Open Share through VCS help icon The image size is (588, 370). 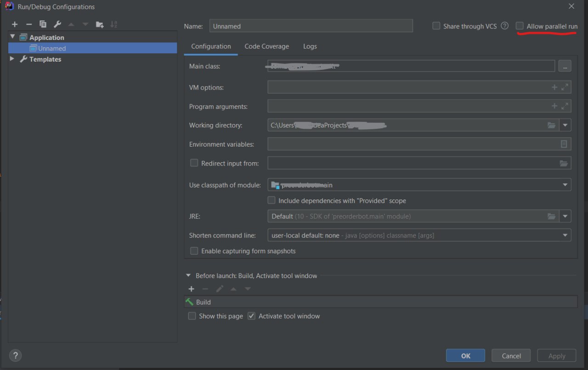[x=505, y=26]
